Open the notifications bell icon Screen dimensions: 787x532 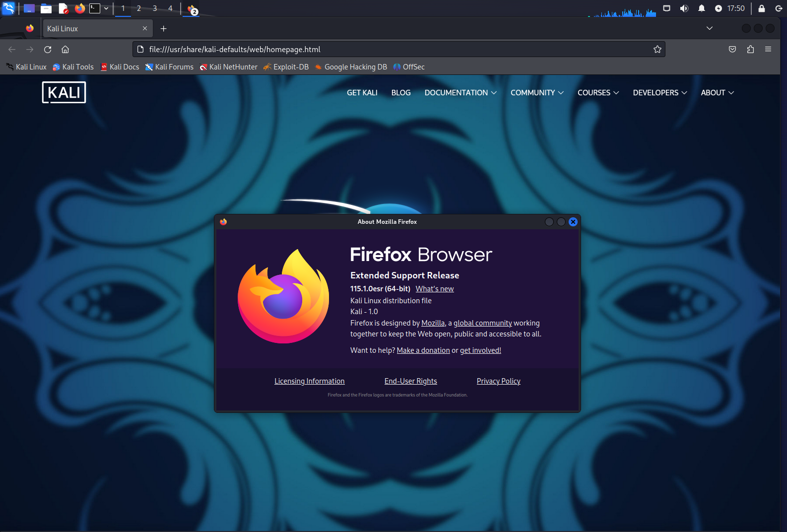coord(702,8)
